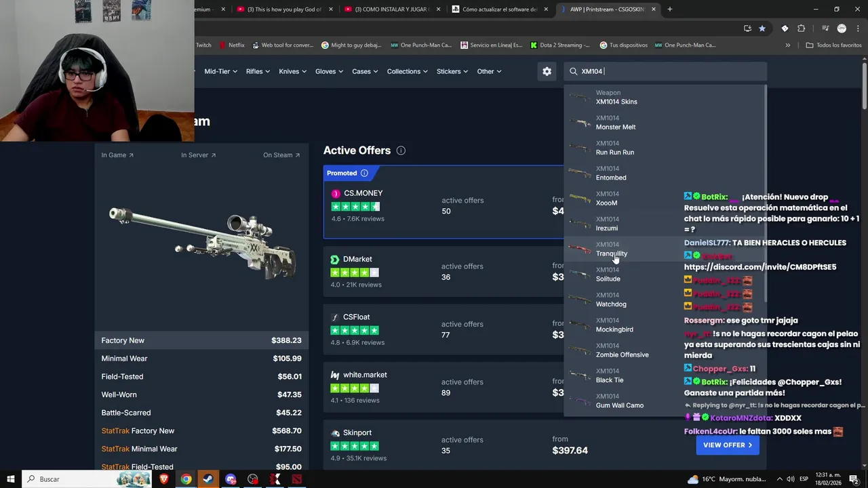Select the Well-Worn price row
Image resolution: width=868 pixels, height=488 pixels.
coord(201,394)
